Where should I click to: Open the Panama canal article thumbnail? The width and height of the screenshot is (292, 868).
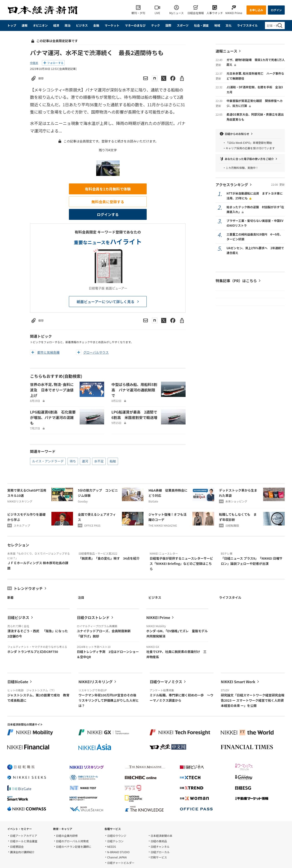(108, 168)
